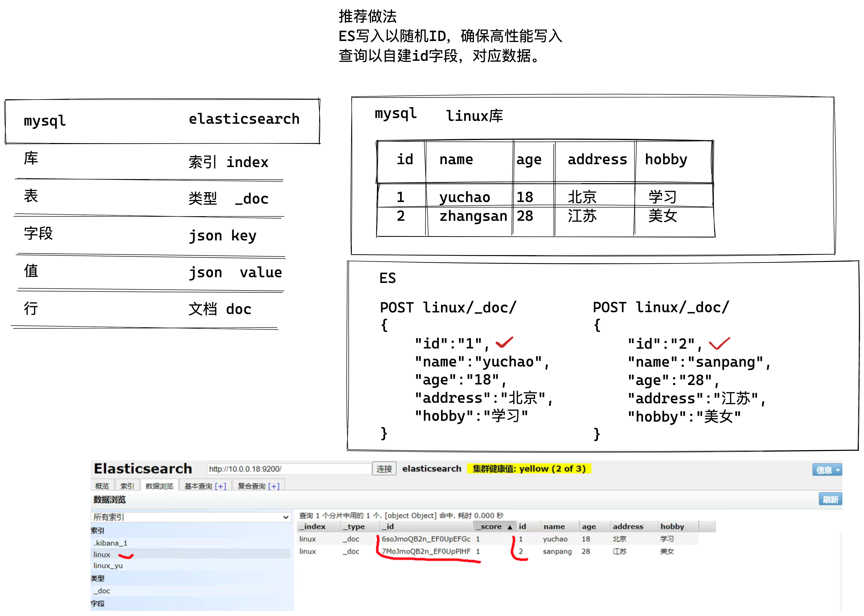This screenshot has width=864, height=616.
Task: Click the cluster URL input field
Action: (288, 469)
